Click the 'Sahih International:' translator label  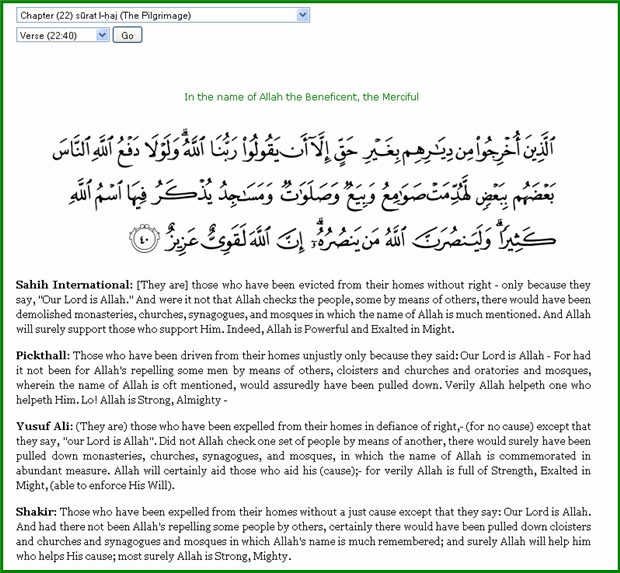[x=74, y=285]
